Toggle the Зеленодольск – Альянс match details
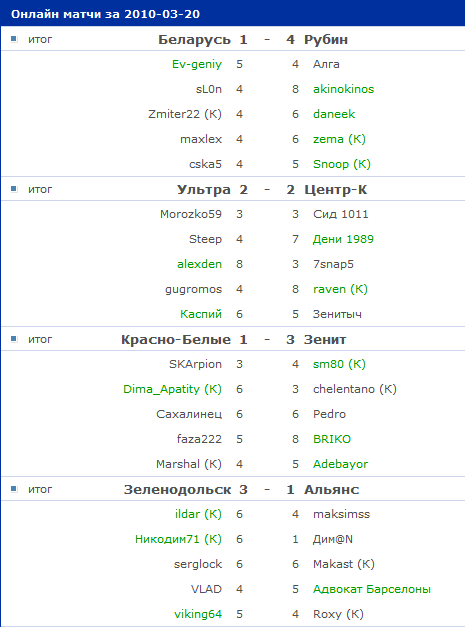 tap(233, 489)
